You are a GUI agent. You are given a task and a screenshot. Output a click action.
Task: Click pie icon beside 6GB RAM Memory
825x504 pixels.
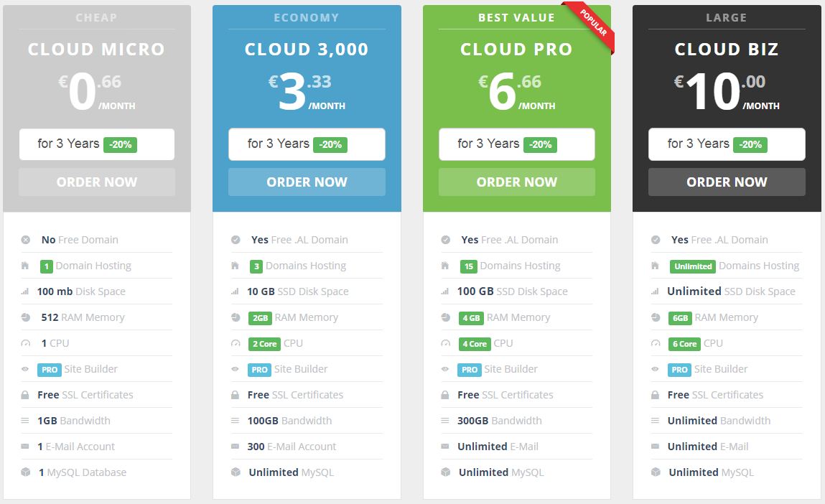pyautogui.click(x=655, y=317)
